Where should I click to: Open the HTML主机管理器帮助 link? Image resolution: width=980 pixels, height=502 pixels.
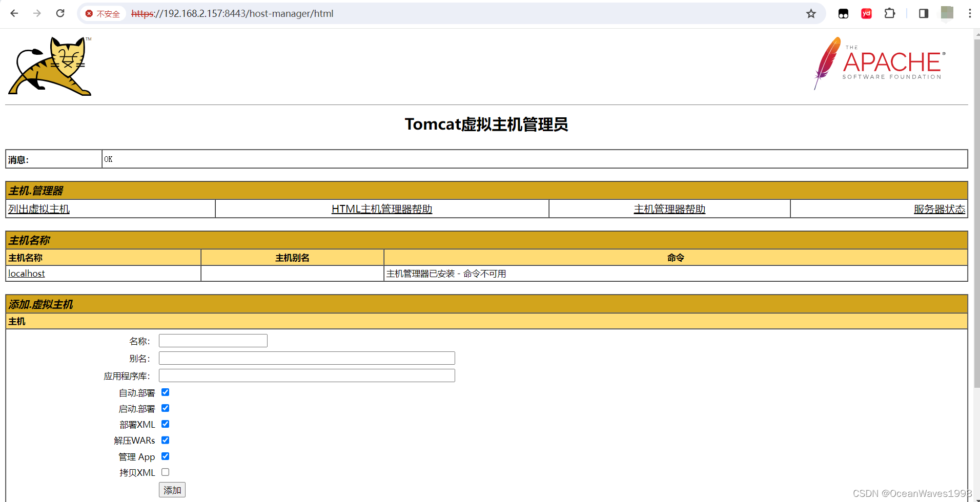click(382, 209)
